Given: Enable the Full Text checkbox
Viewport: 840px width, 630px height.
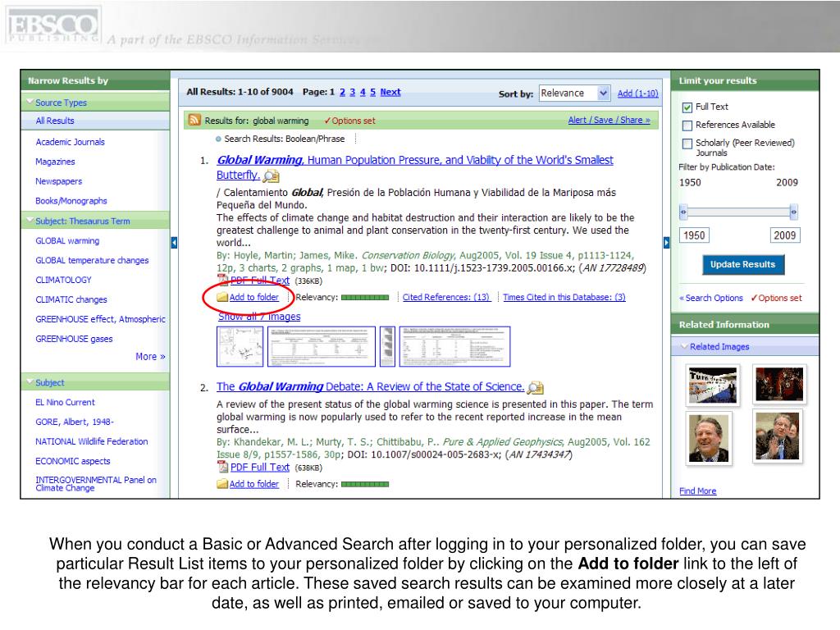Looking at the screenshot, I should [687, 107].
